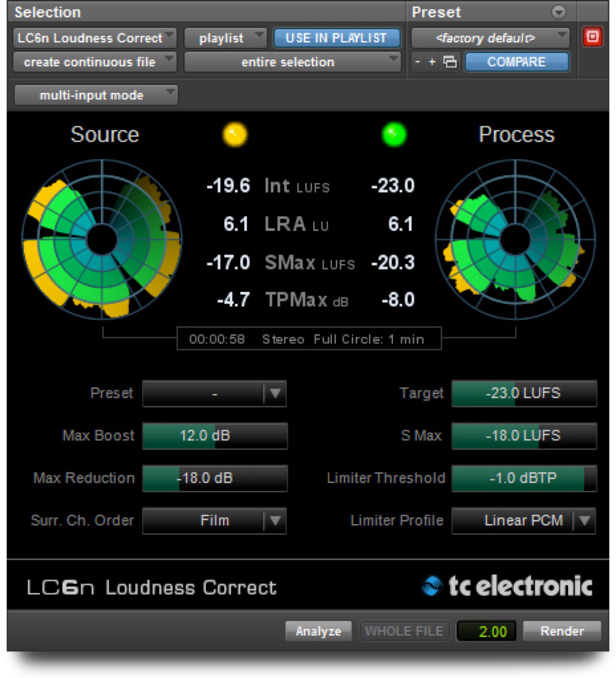Open the Limiter Profile Linear PCM dropdown
Image resolution: width=616 pixels, height=678 pixels.
point(524,520)
